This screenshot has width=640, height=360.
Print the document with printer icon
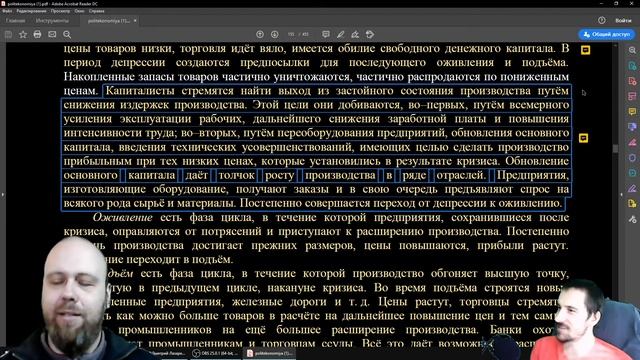click(x=37, y=35)
